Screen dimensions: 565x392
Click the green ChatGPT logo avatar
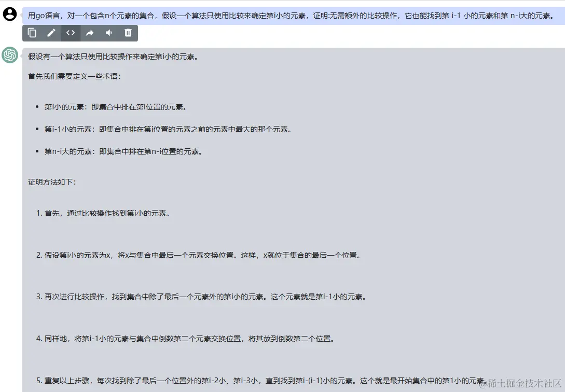pos(10,54)
